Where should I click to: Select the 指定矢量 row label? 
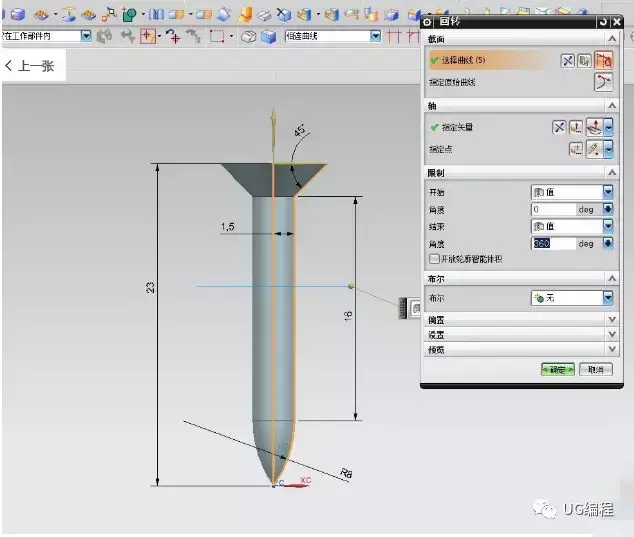click(457, 127)
